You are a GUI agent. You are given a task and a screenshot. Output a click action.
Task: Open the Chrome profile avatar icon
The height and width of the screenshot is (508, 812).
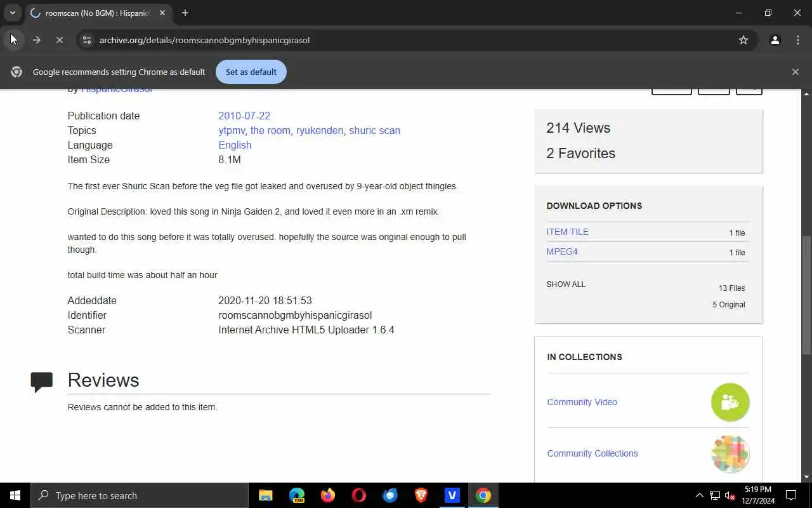point(775,40)
